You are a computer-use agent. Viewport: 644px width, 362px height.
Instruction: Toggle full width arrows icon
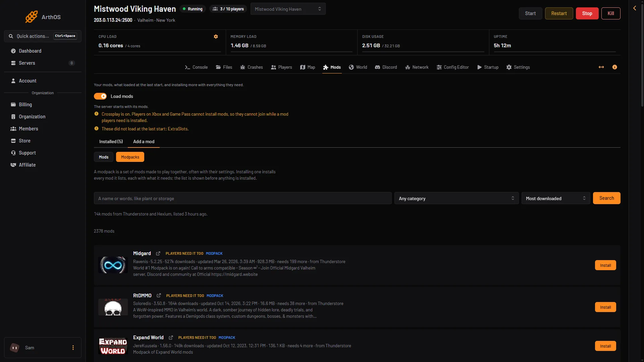(601, 67)
